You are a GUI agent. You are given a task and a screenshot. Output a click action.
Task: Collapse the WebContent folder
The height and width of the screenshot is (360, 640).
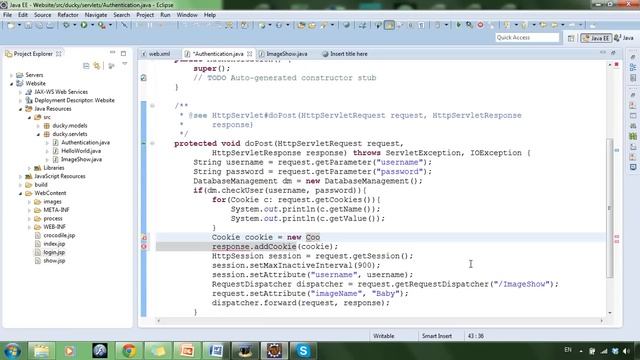(x=20, y=193)
